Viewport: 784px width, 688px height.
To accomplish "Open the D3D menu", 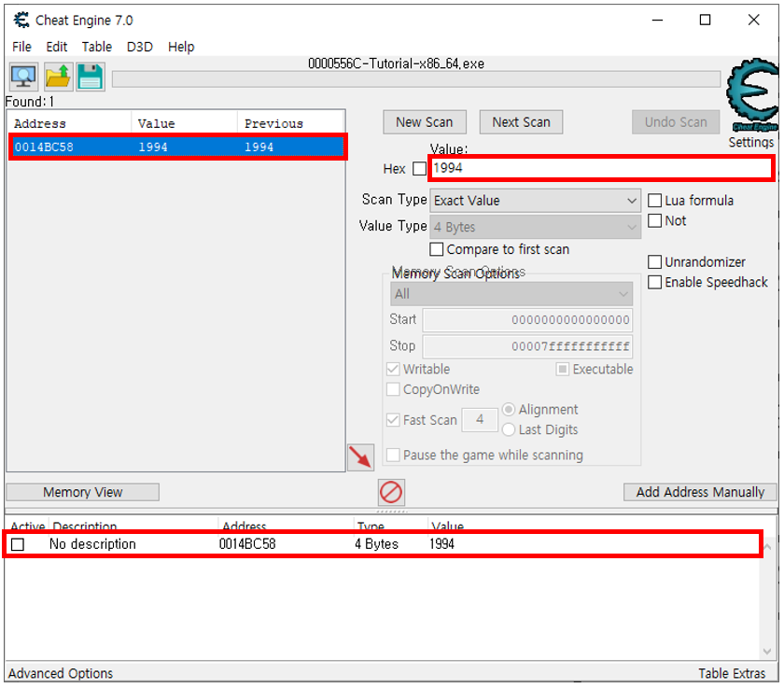I will 139,47.
